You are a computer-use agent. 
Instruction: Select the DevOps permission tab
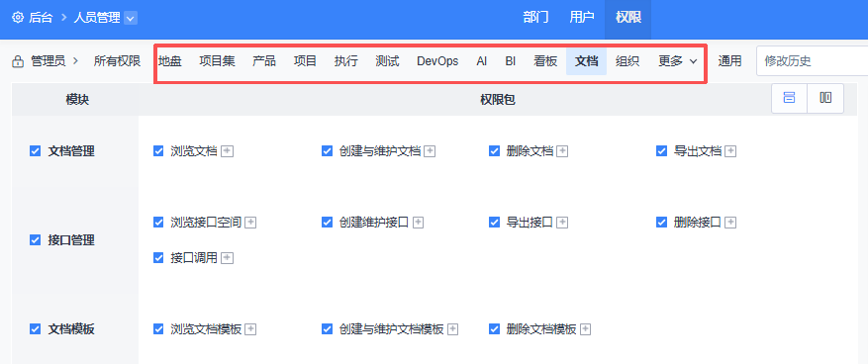437,61
